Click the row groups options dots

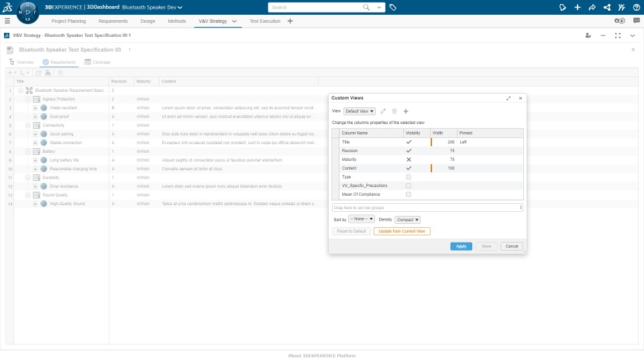point(521,208)
